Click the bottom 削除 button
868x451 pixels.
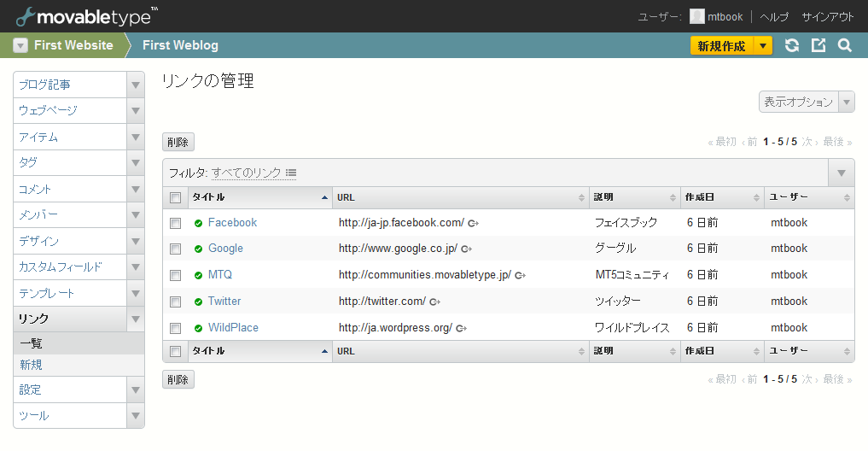[x=178, y=379]
